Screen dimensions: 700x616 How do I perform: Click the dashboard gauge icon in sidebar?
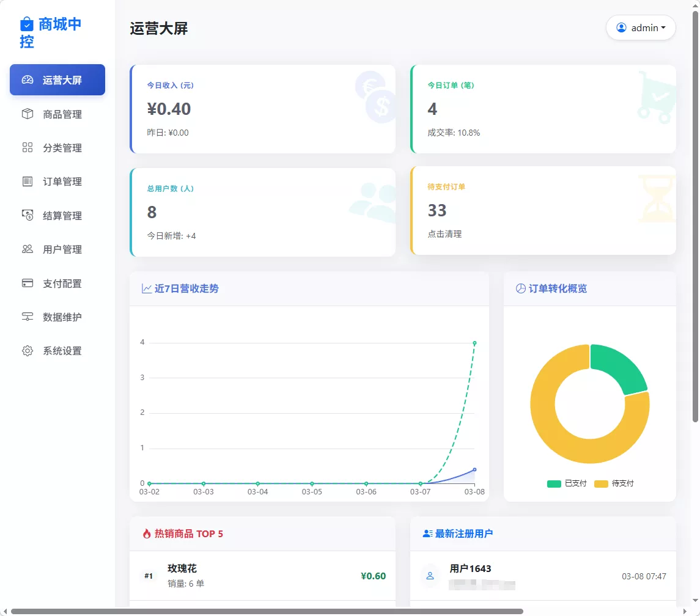(x=28, y=80)
